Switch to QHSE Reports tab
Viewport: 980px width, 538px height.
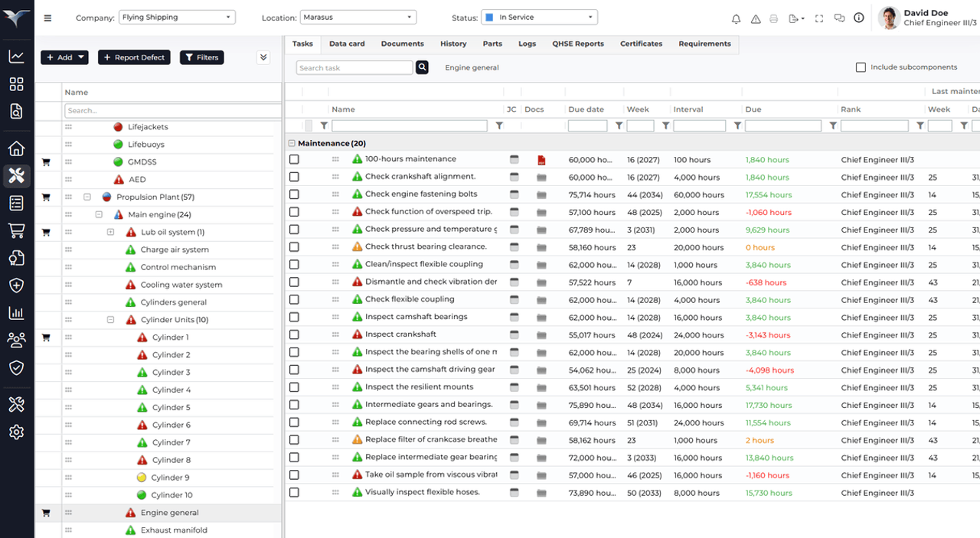tap(578, 44)
